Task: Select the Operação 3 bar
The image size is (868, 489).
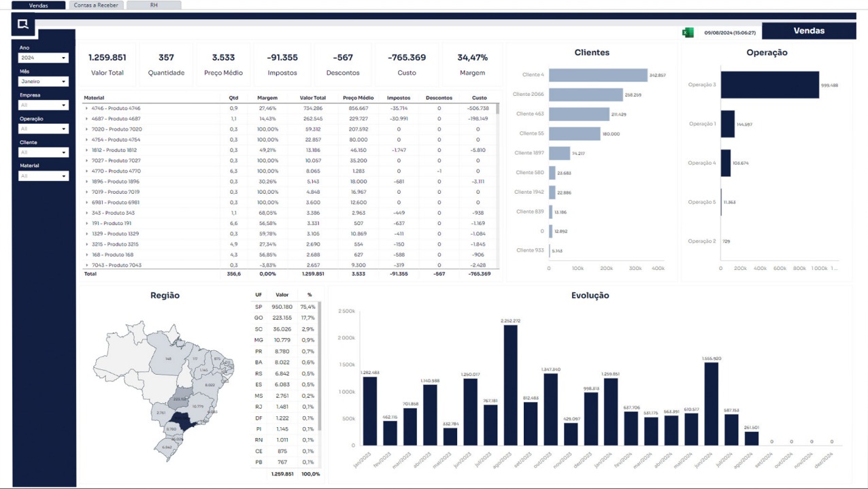Action: [769, 85]
